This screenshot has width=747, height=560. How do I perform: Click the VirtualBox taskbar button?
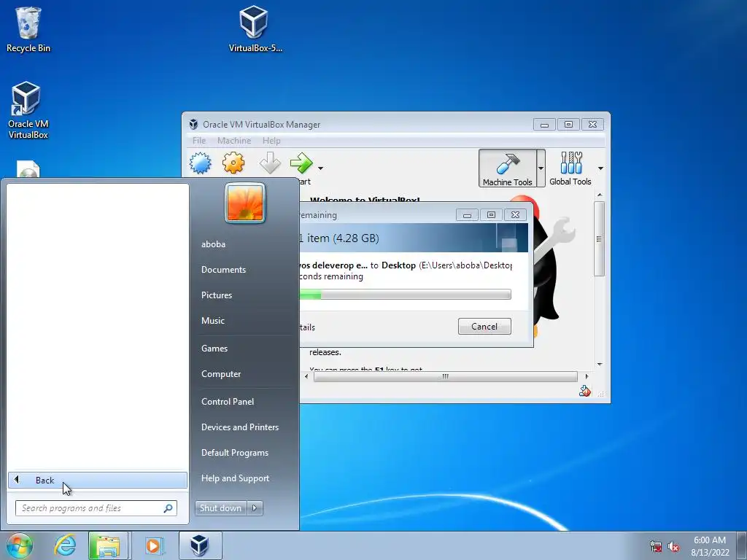(x=200, y=545)
